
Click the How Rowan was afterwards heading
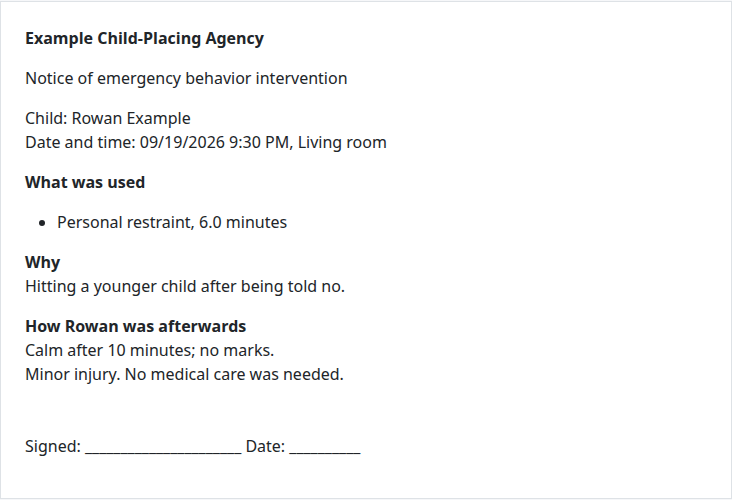(135, 326)
